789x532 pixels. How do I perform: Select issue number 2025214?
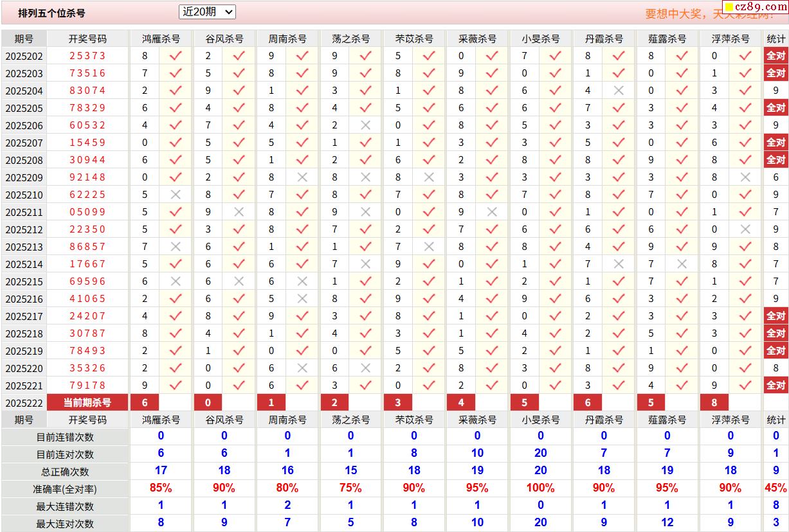coord(24,264)
